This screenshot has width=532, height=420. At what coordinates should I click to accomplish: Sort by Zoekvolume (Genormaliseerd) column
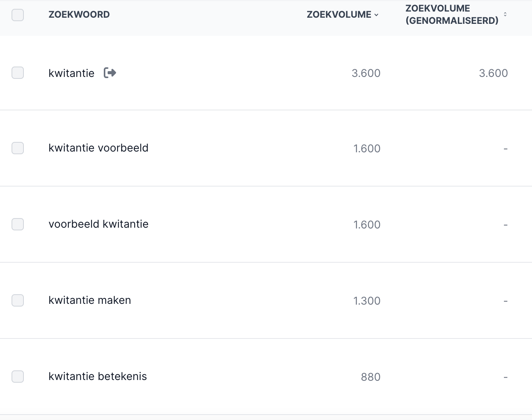point(452,15)
